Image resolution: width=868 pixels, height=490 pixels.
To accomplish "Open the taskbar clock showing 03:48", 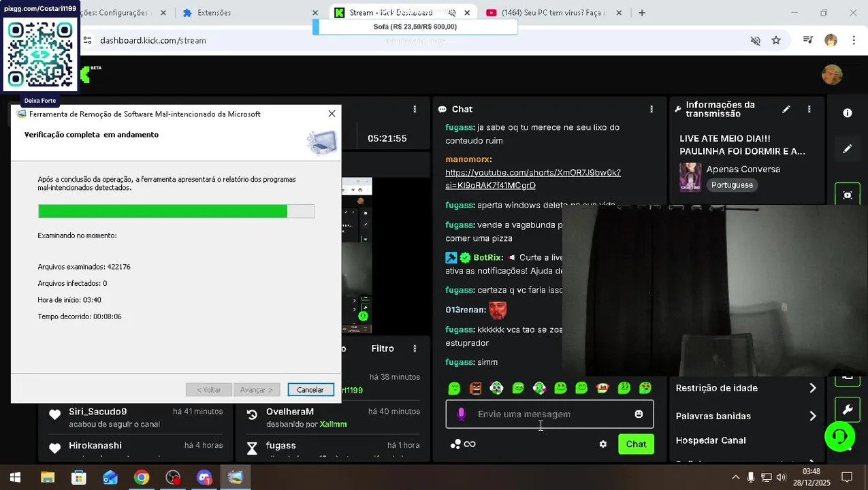I will click(x=811, y=478).
